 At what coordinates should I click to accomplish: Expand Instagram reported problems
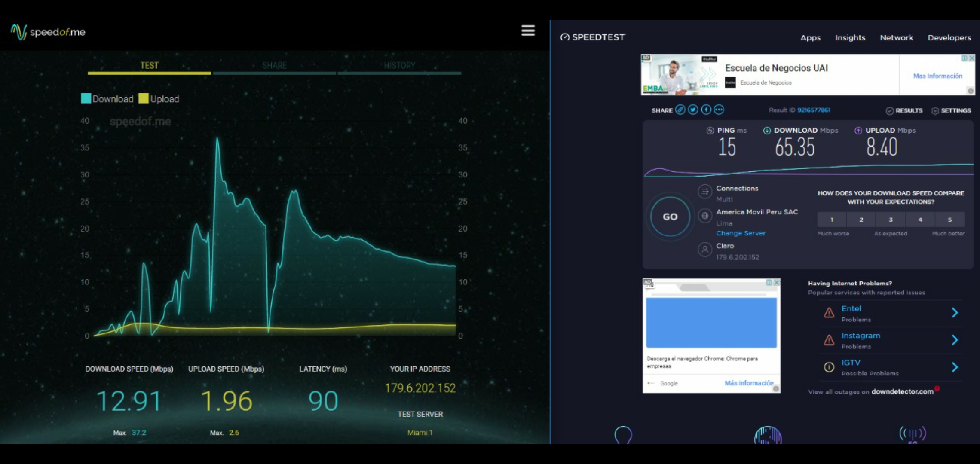click(x=955, y=340)
